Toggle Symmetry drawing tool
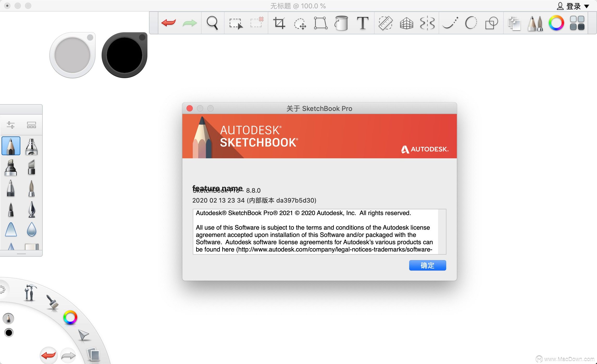 point(427,23)
